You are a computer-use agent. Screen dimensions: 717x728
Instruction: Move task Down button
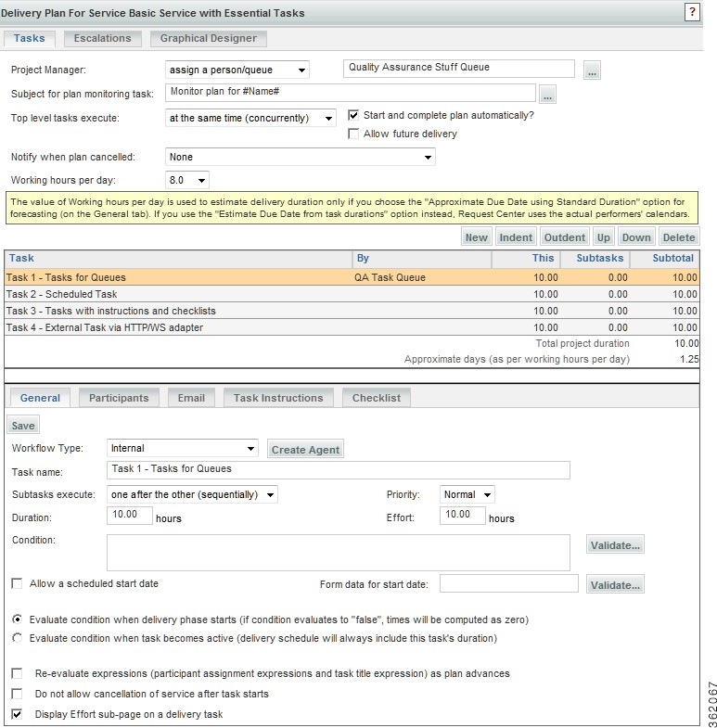636,237
